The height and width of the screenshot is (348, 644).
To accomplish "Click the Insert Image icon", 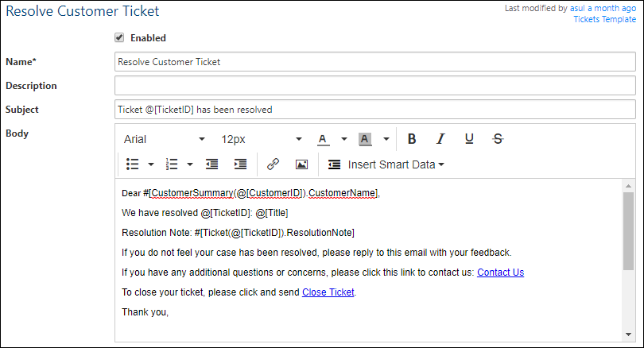I will tap(301, 164).
